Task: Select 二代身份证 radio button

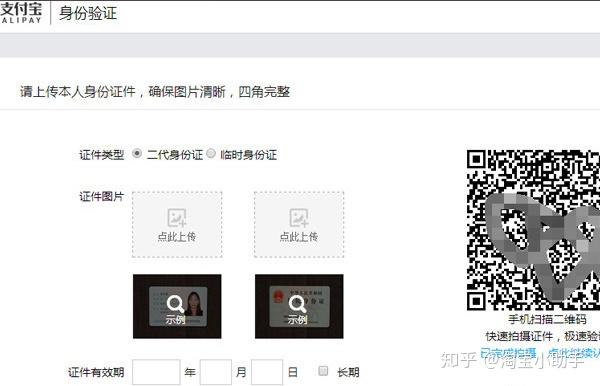Action: pos(137,153)
